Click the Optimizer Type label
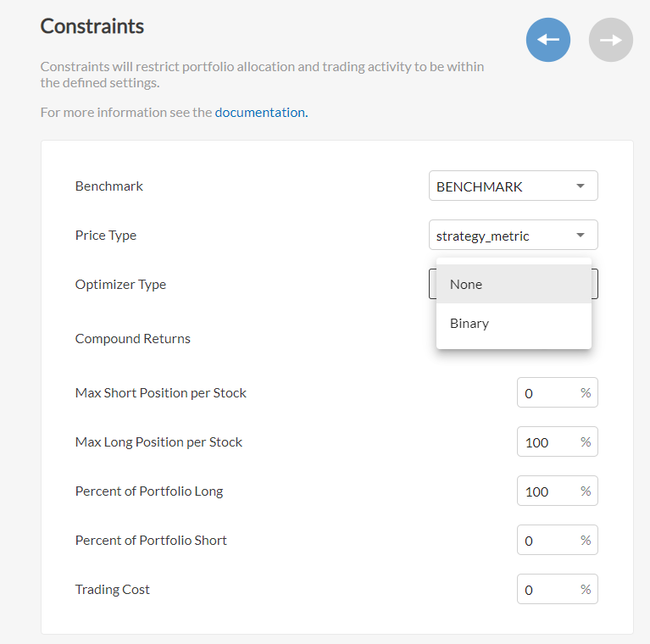Viewport: 650px width, 644px height. [120, 284]
